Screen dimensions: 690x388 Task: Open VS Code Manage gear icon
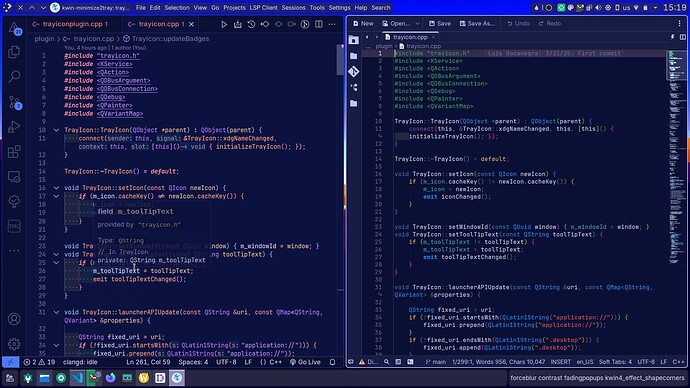[x=14, y=344]
